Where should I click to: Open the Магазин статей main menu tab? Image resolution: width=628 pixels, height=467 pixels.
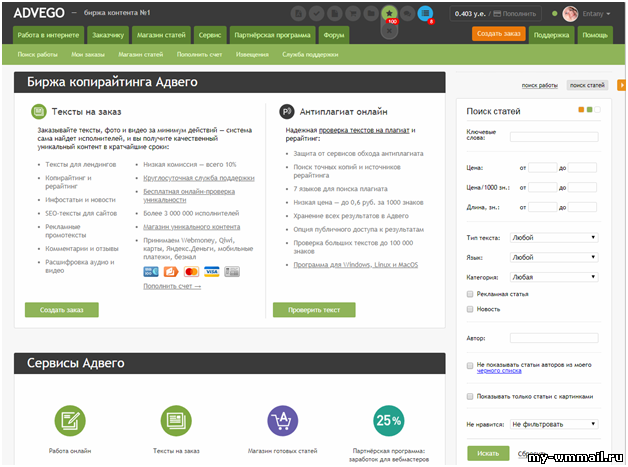[161, 35]
